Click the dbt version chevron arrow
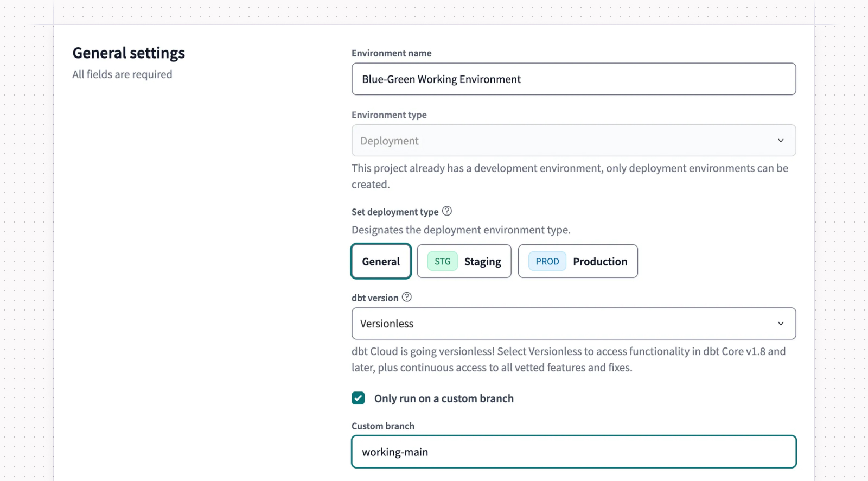This screenshot has height=481, width=868. coord(781,324)
